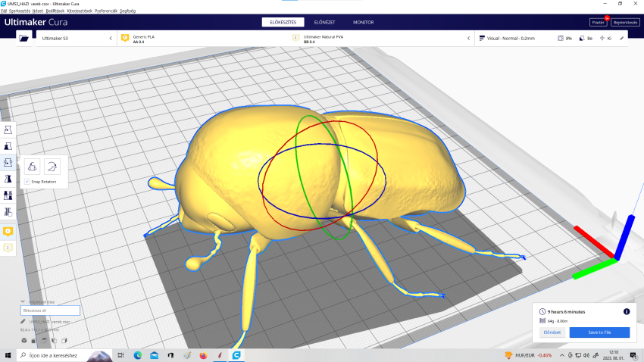Click the Reset rotation icon
Screen dimensions: 644x362
[33, 167]
